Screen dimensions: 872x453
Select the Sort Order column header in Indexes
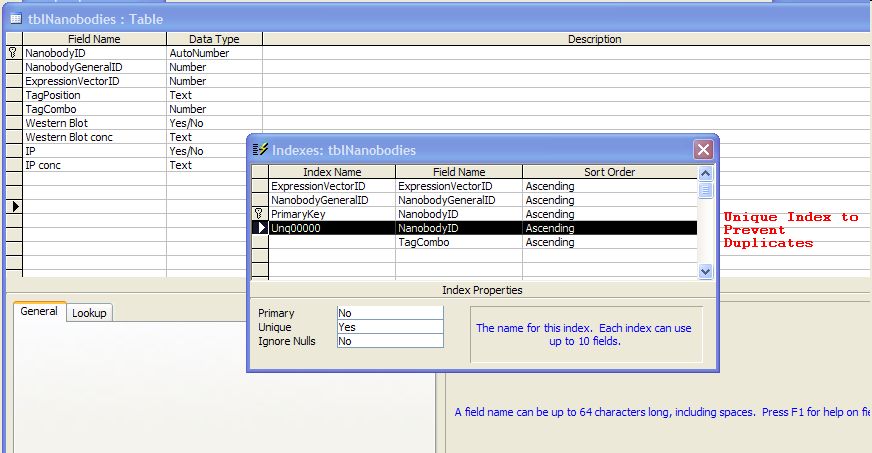coord(610,172)
